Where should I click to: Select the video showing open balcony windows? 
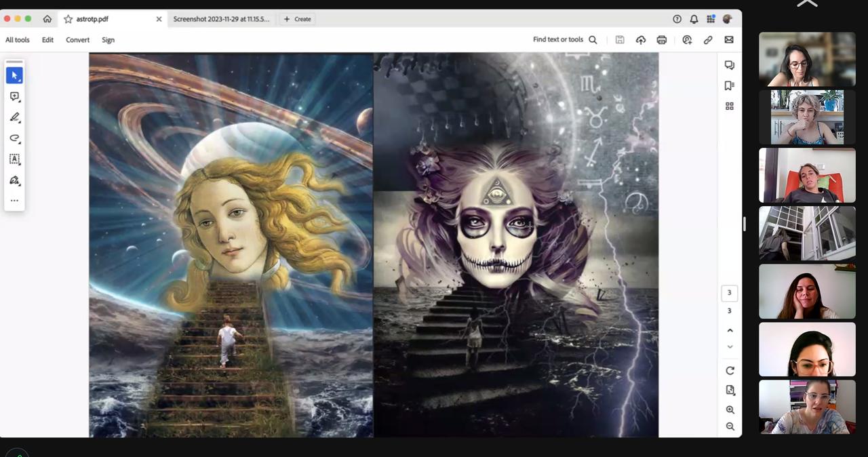807,233
